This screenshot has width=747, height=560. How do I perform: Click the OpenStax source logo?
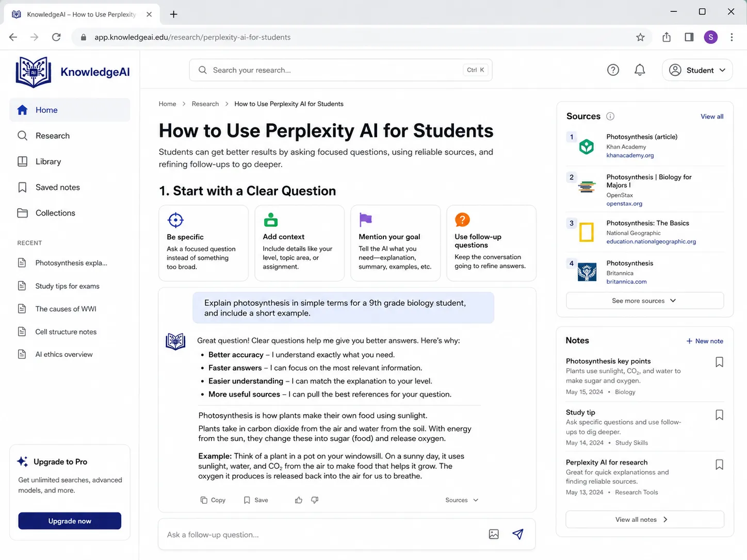click(x=587, y=187)
